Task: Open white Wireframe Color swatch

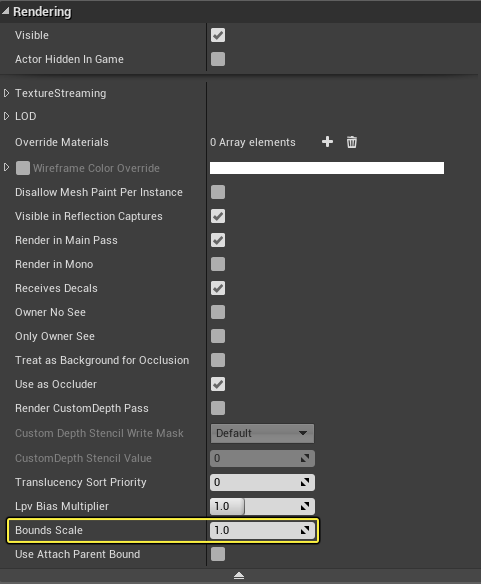Action: [327, 168]
